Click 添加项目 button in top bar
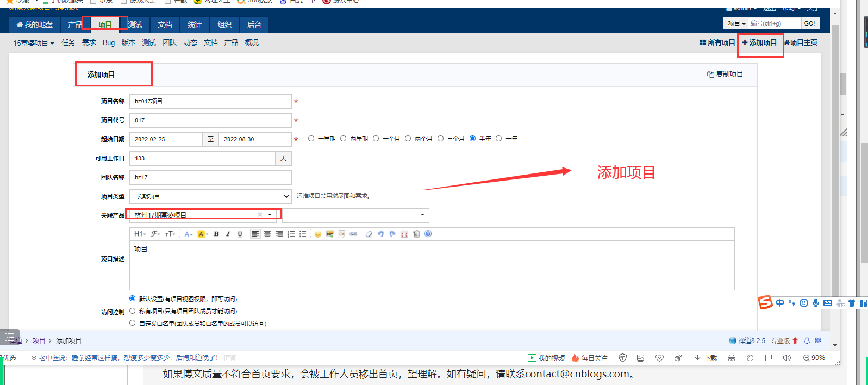 coord(759,42)
